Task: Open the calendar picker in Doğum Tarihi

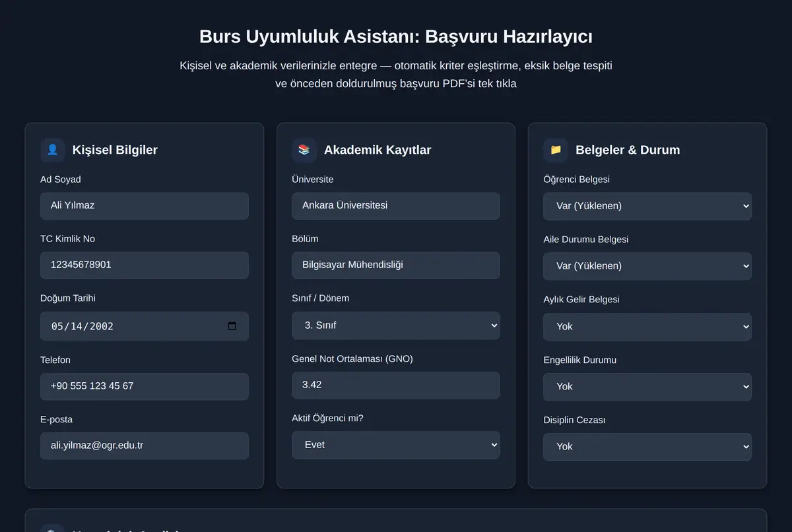Action: 232,326
